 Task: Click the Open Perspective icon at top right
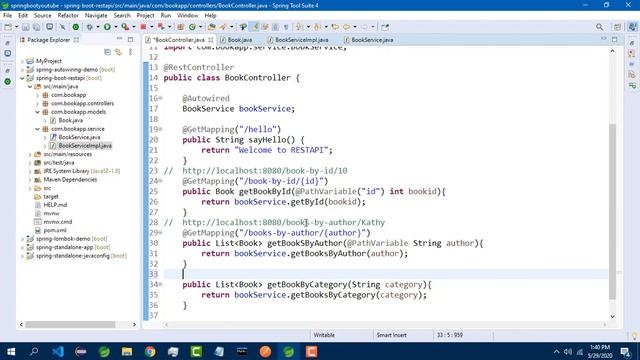[617, 27]
